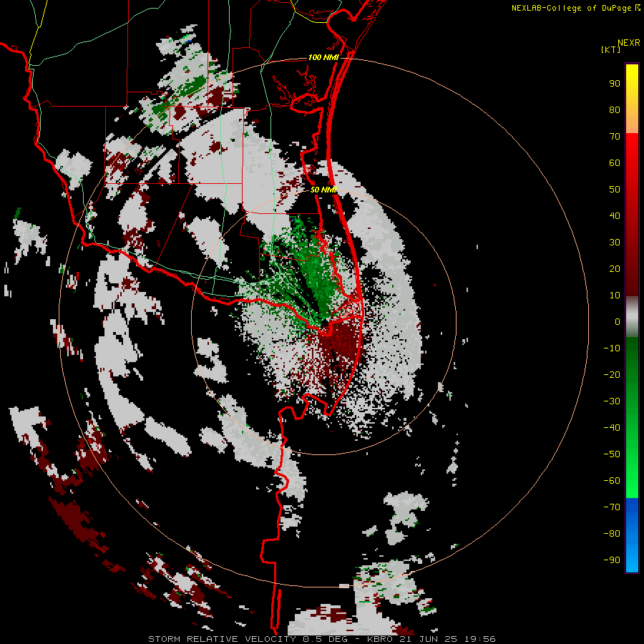Pick the -40 knot scale label
This screenshot has height=644, width=644.
[x=612, y=428]
